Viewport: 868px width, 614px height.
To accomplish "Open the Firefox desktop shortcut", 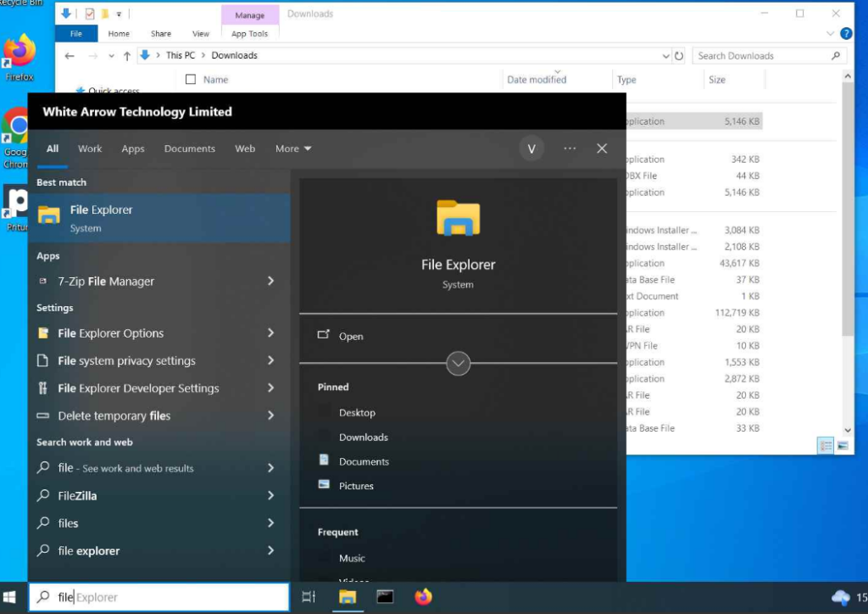I will [19, 58].
